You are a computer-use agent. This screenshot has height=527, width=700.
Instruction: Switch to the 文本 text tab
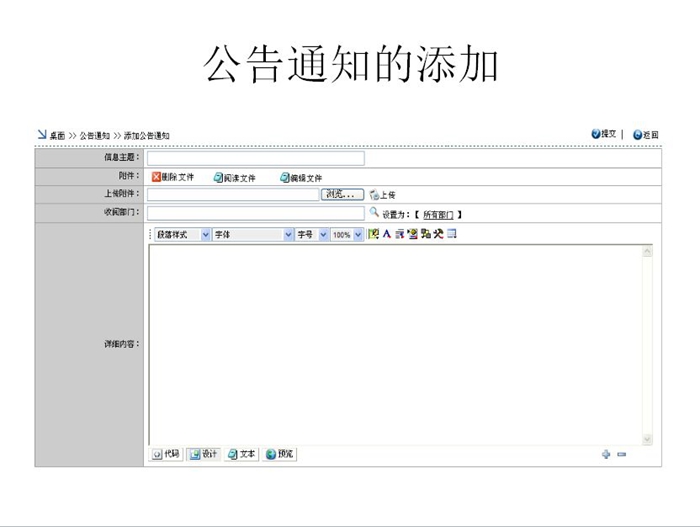(242, 454)
